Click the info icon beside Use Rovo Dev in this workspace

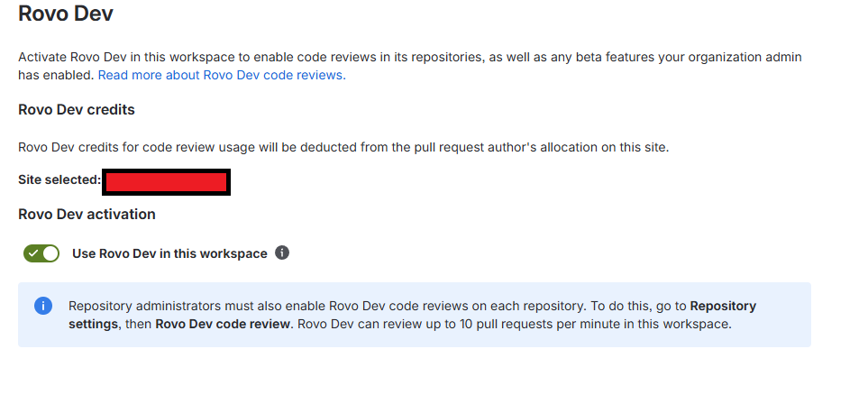pos(282,253)
